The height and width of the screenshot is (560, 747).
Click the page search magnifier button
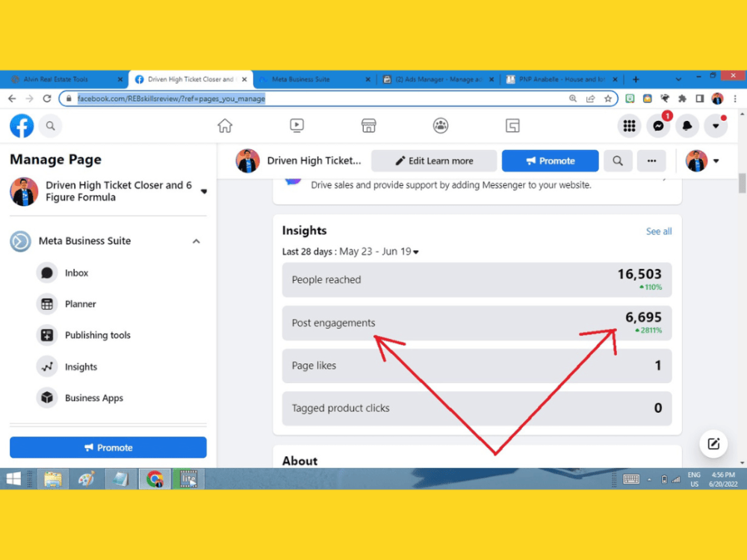618,161
